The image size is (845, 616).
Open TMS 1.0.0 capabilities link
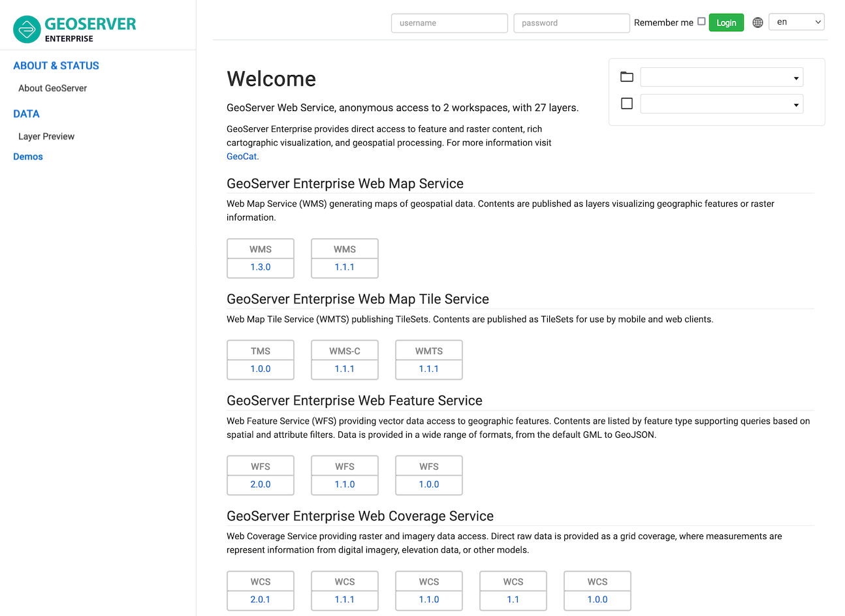click(x=261, y=369)
